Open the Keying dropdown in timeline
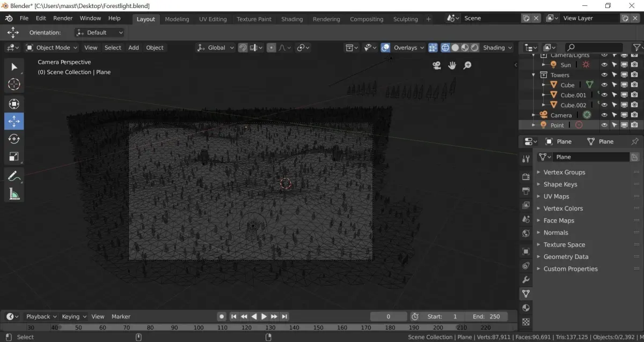The width and height of the screenshot is (644, 342). (x=74, y=317)
